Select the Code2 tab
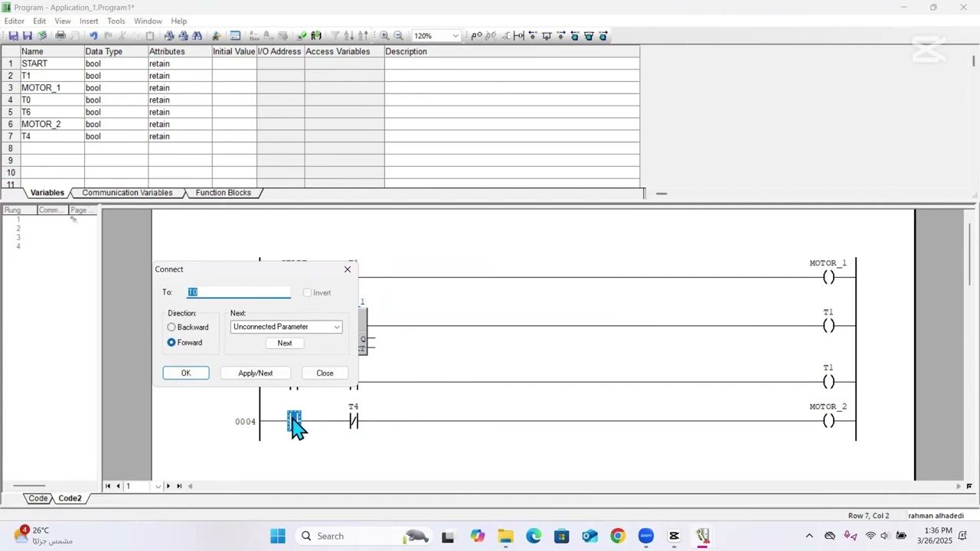 (x=70, y=498)
